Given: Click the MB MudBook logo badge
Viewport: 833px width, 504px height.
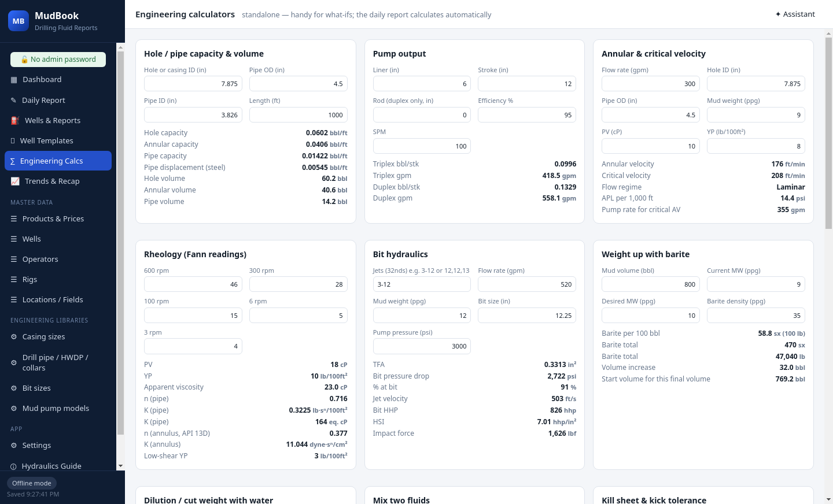Looking at the screenshot, I should 19,21.
